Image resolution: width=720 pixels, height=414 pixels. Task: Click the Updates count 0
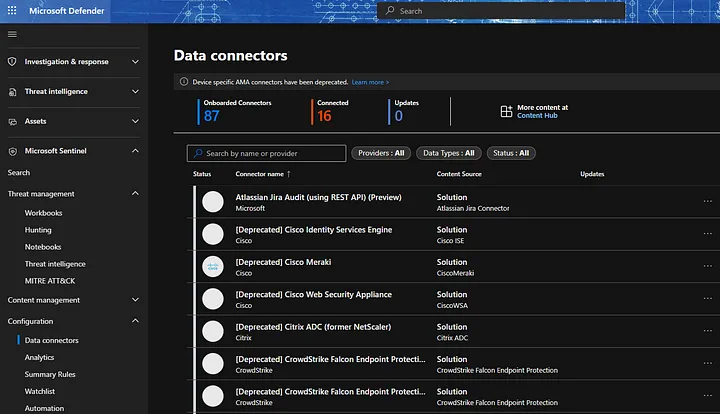click(x=399, y=116)
